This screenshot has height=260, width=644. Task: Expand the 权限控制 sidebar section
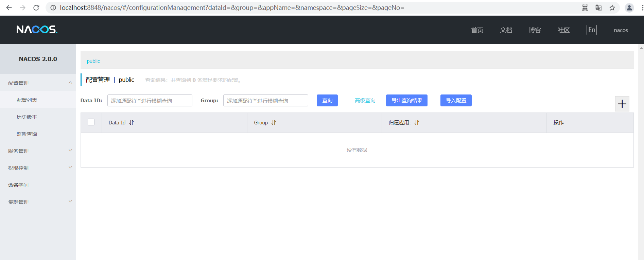(x=38, y=168)
